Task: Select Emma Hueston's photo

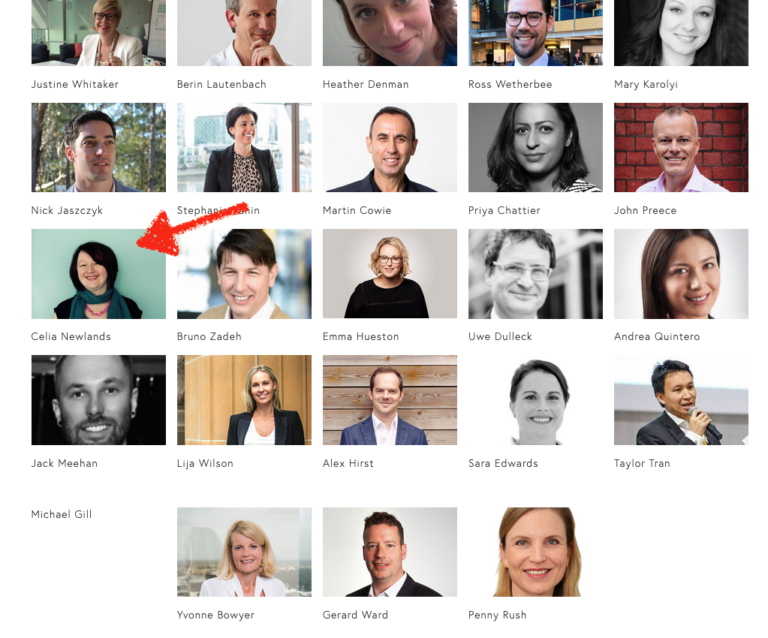Action: tap(390, 274)
